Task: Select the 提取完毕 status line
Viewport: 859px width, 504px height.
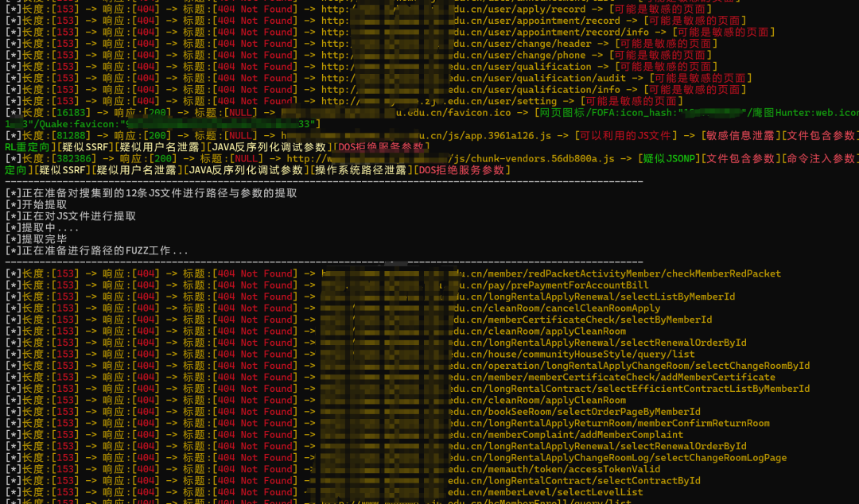Action: point(36,238)
